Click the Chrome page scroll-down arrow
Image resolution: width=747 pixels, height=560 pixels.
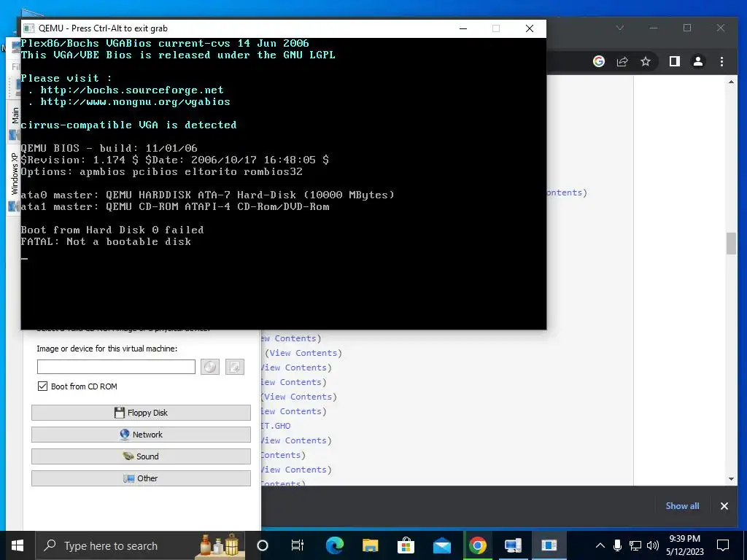coord(731,479)
